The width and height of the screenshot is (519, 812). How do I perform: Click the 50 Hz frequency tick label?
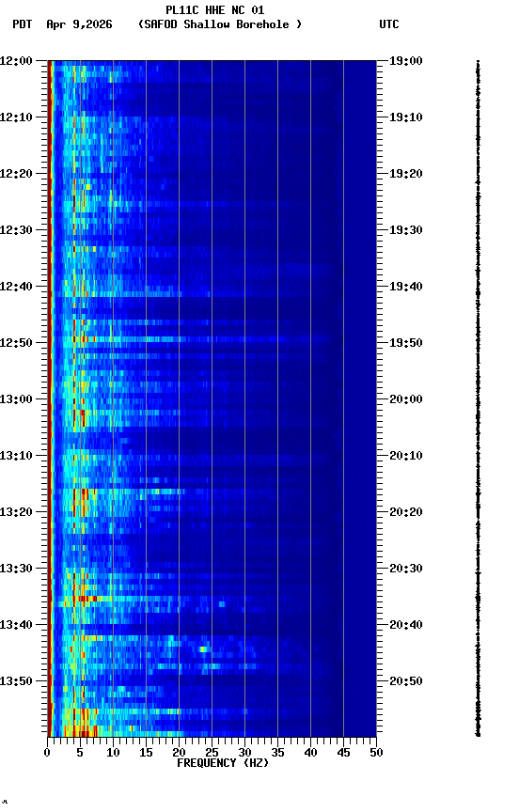tap(377, 753)
